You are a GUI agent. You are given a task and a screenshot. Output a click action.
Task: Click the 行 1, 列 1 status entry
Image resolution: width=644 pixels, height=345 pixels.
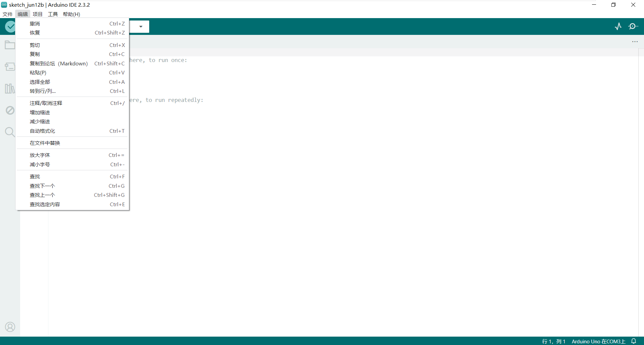553,341
